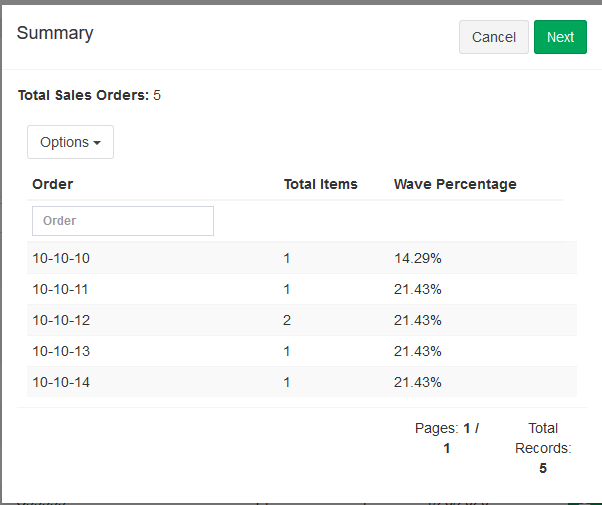The image size is (602, 505).
Task: Open the Options dropdown
Action: tap(70, 142)
